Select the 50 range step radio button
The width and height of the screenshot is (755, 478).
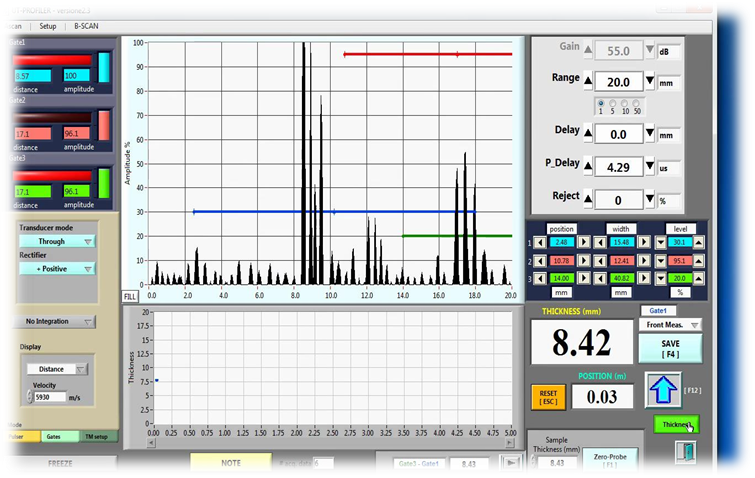[x=635, y=103]
